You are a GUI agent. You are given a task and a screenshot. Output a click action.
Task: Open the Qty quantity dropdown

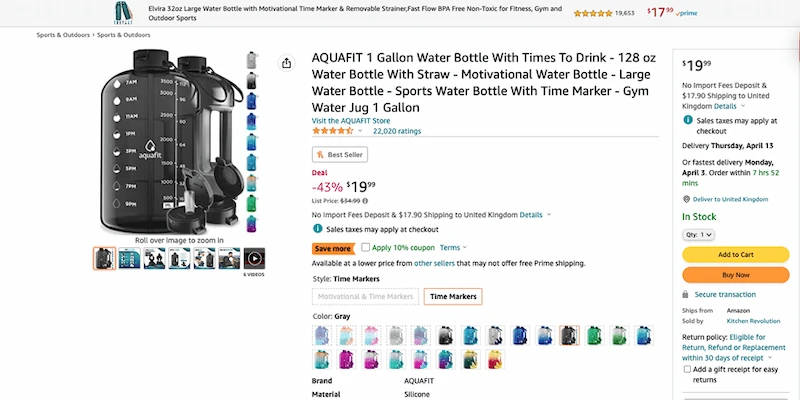click(698, 234)
